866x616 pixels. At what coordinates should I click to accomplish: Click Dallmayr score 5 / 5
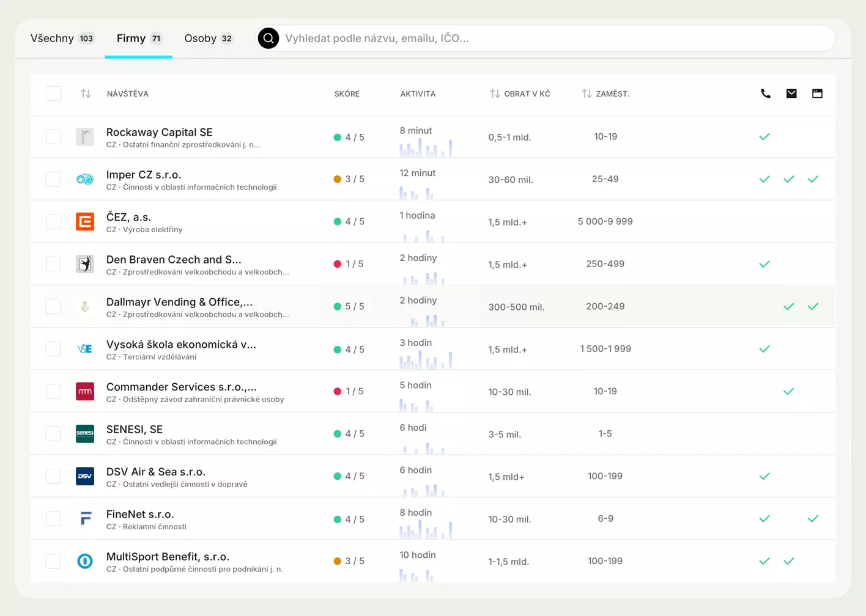[349, 306]
